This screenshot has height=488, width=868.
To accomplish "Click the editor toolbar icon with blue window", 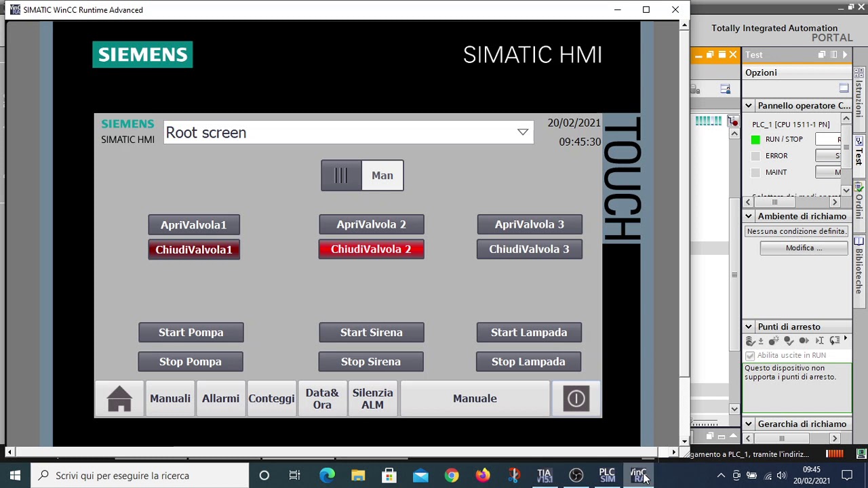I will [x=725, y=89].
